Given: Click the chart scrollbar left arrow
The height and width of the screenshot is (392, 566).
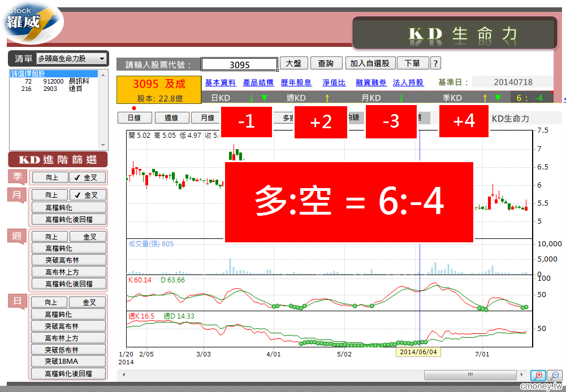Looking at the screenshot, I should point(124,374).
